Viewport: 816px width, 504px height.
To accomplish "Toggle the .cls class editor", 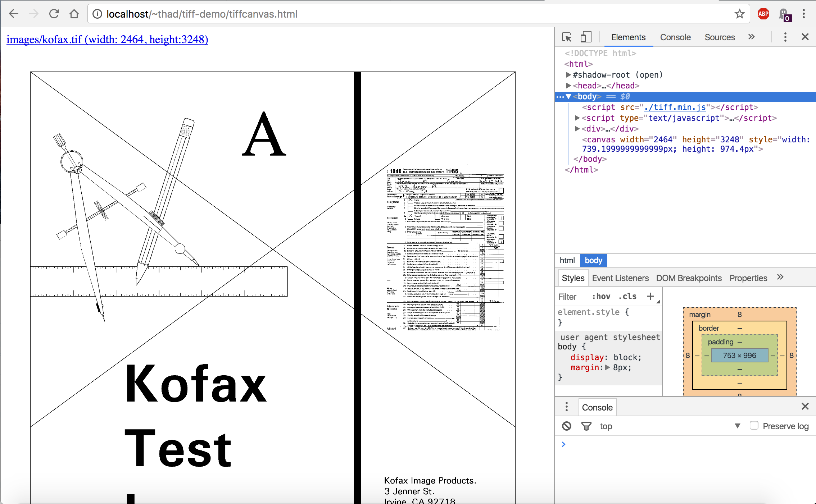I will [x=627, y=297].
